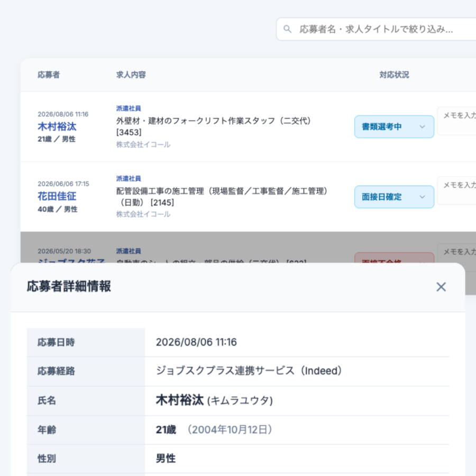Click the 対応状況 column header

pyautogui.click(x=394, y=75)
